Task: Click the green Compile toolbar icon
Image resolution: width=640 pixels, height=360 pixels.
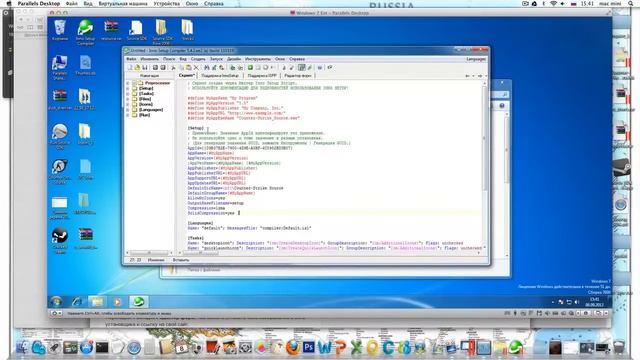Action: point(250,67)
